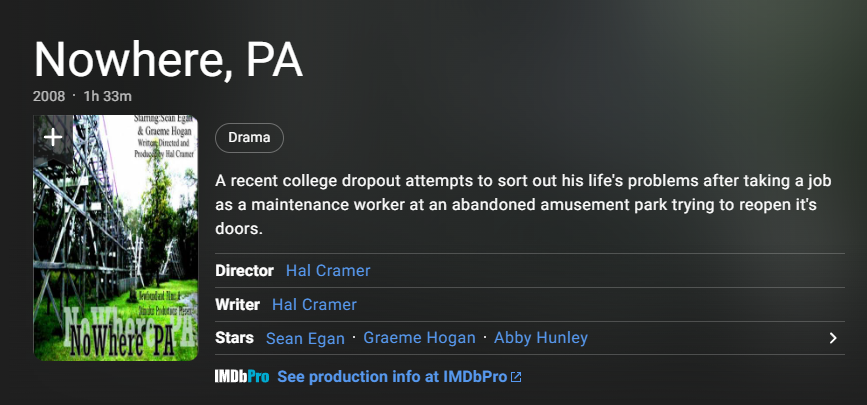Image resolution: width=867 pixels, height=405 pixels.
Task: Click the Stars label
Action: pyautogui.click(x=234, y=338)
